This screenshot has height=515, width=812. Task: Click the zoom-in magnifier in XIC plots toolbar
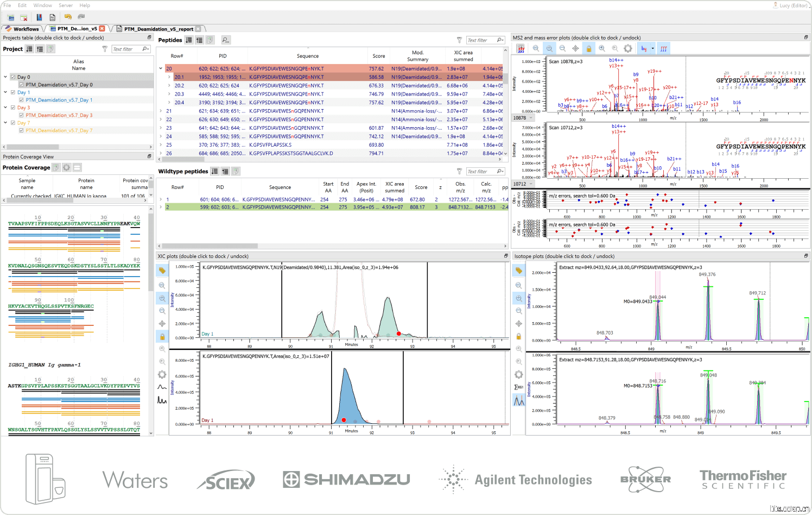tap(162, 298)
